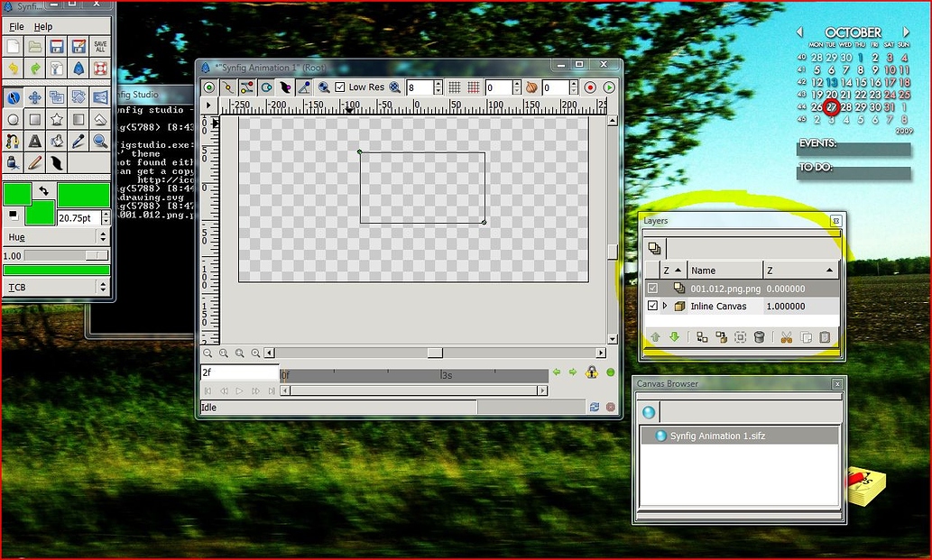Select the Star tool in the toolbox
932x560 pixels.
point(57,119)
